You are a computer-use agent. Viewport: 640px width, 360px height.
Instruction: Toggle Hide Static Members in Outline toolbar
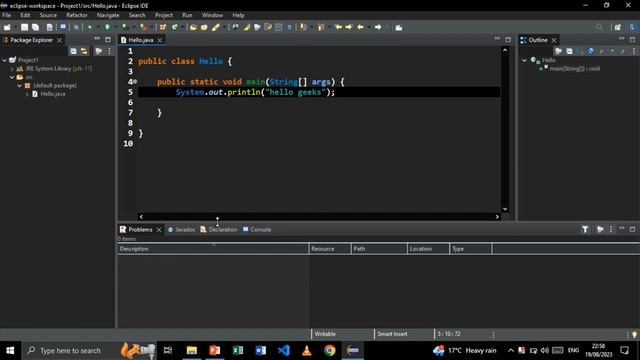click(601, 51)
